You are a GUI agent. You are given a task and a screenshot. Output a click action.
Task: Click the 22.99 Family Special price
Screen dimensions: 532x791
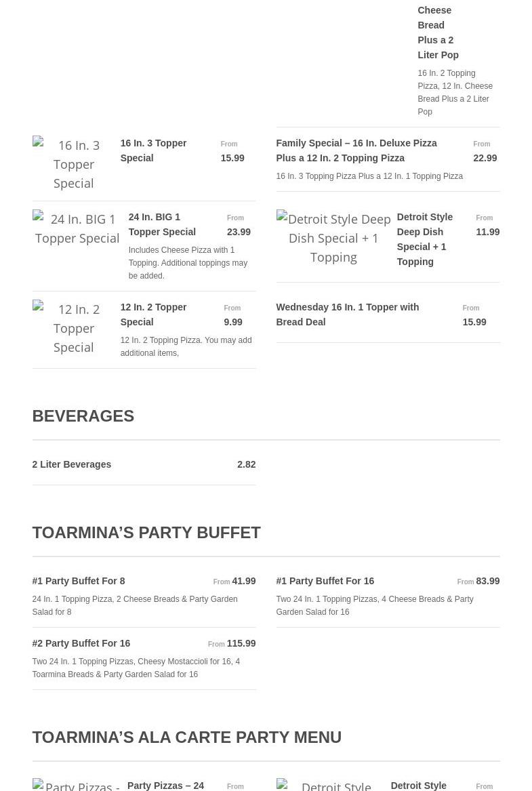point(485,158)
